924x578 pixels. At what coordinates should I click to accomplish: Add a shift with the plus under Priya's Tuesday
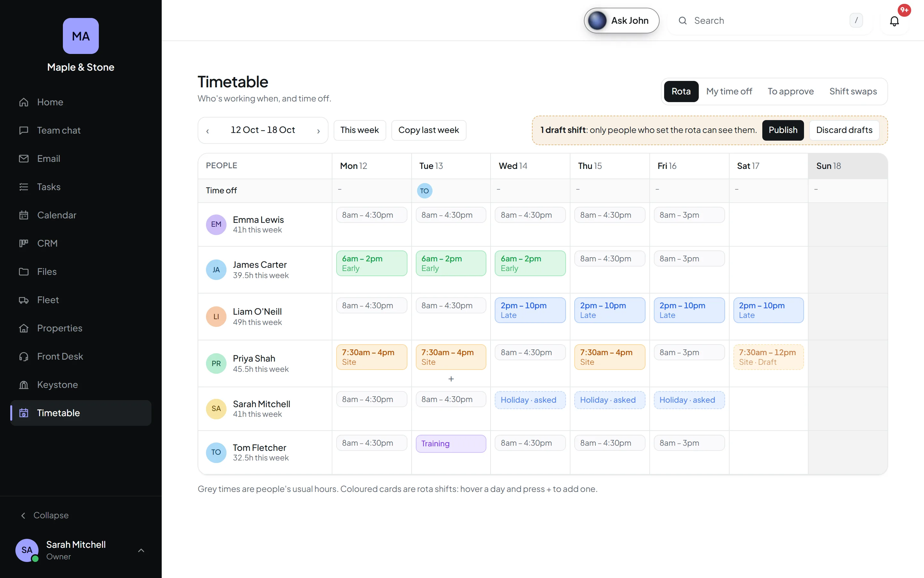[451, 379]
